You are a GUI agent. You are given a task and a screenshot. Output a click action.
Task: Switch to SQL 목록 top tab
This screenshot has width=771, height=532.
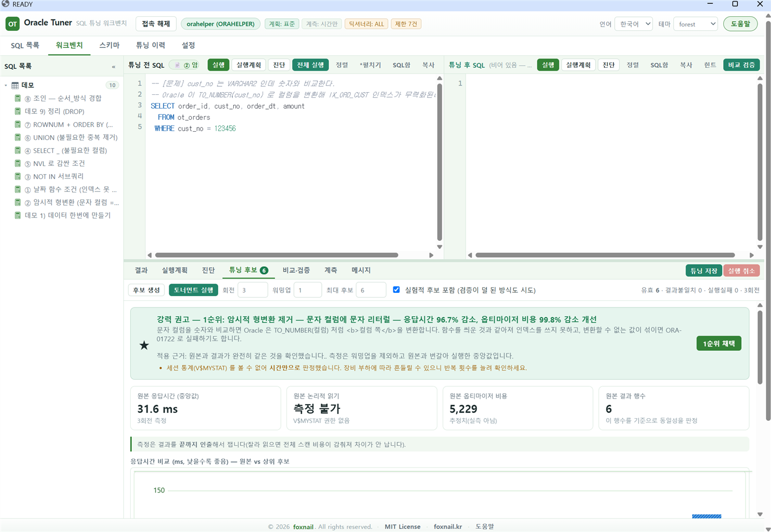25,46
